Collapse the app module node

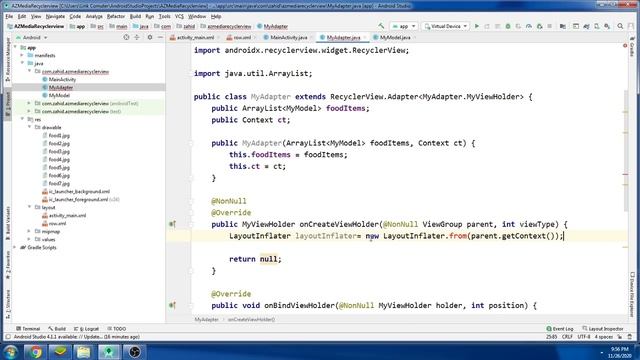coord(16,47)
